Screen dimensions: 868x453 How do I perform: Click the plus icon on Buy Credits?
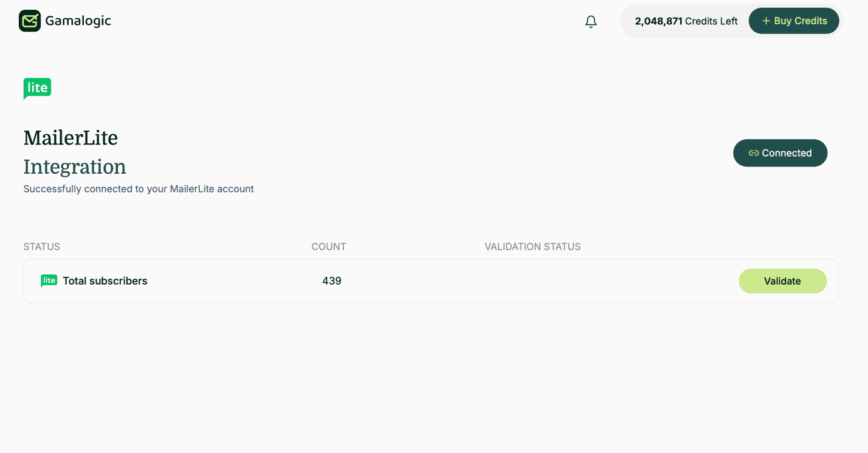[767, 20]
